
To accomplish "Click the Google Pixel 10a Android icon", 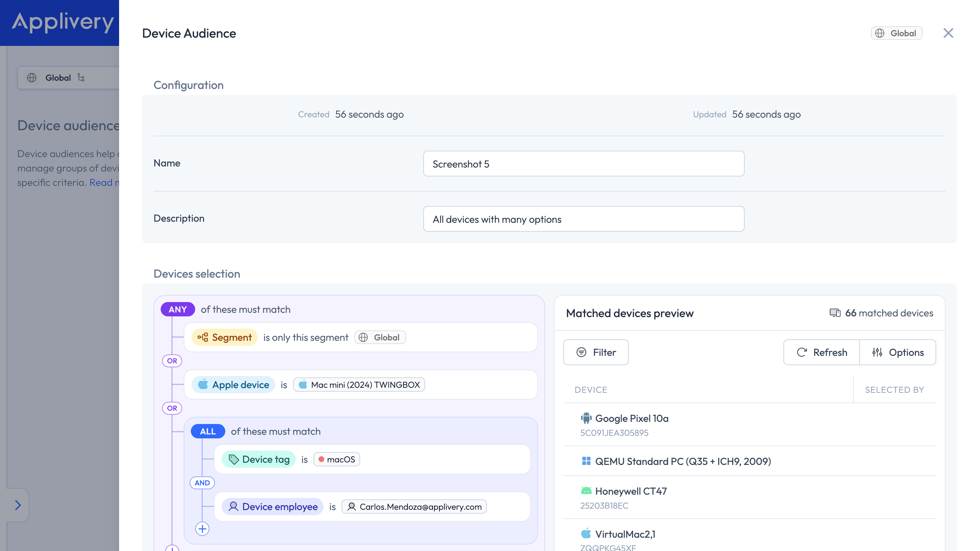I will [x=586, y=418].
